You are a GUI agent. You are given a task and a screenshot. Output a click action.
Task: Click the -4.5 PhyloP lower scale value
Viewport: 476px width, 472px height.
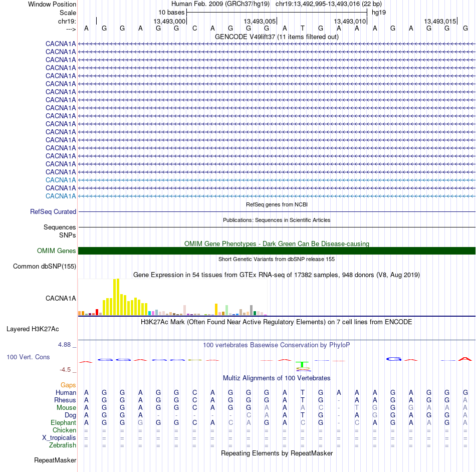pyautogui.click(x=65, y=369)
